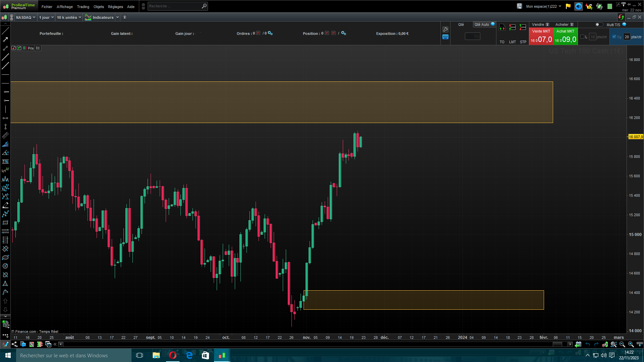Toggle the Multi T/S switch

coord(599,24)
